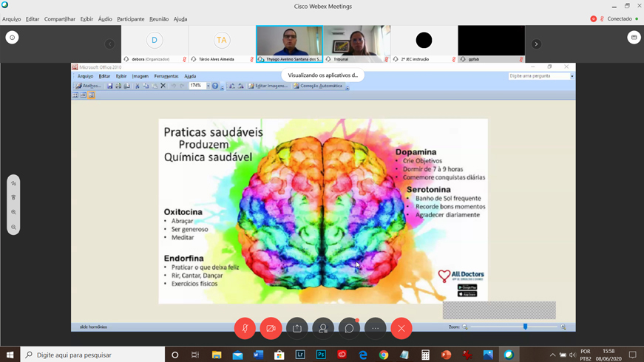Image resolution: width=644 pixels, height=362 pixels.
Task: Open the Participante menu
Action: [x=130, y=19]
